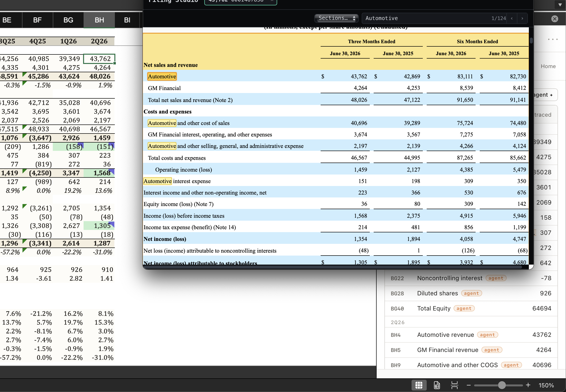
Task: Click 'Six Months Ended' column heading
Action: [478, 41]
